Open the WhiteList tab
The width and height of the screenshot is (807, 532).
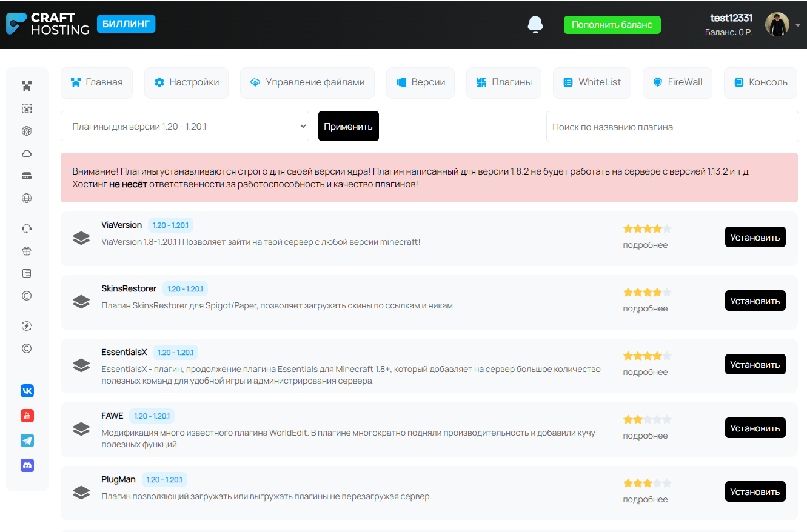pos(592,82)
